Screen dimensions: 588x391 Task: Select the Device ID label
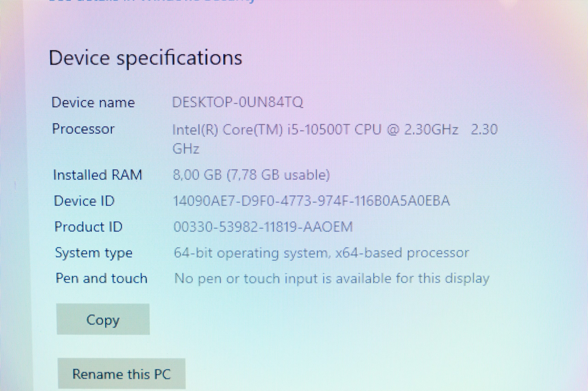84,201
